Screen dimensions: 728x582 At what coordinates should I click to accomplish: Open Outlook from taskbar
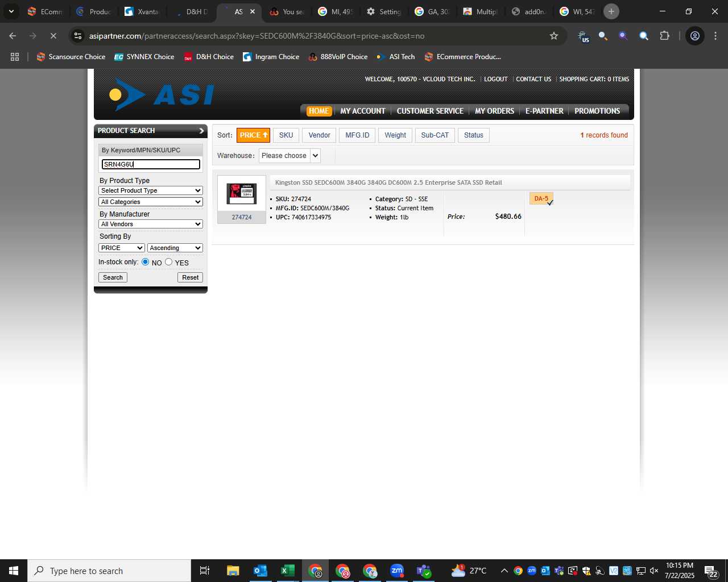click(260, 571)
